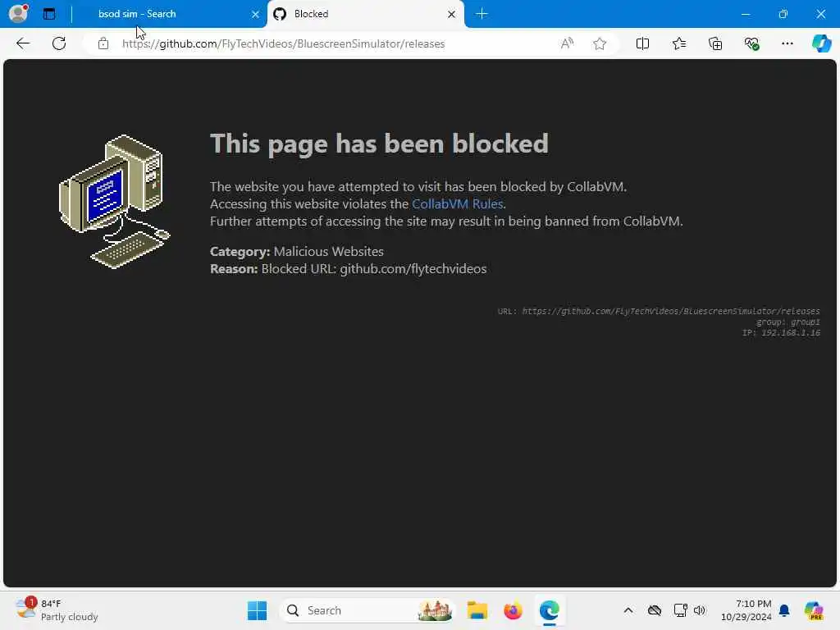Open File Explorer from the taskbar
This screenshot has width=840, height=630.
click(477, 610)
